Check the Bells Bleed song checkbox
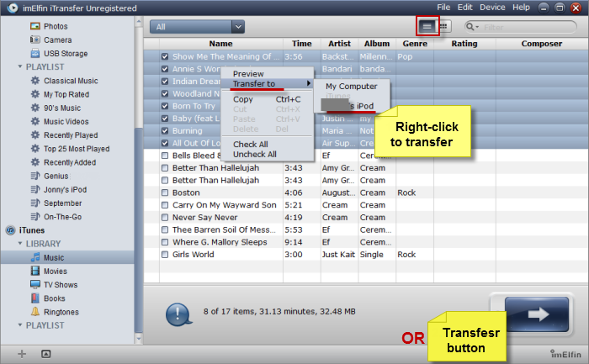The image size is (589, 364). (165, 156)
